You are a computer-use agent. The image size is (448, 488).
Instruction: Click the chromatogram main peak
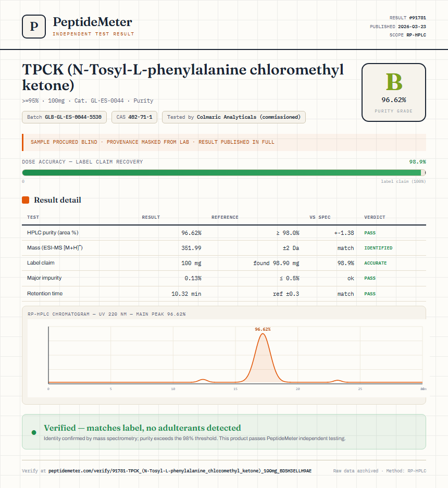click(x=263, y=358)
